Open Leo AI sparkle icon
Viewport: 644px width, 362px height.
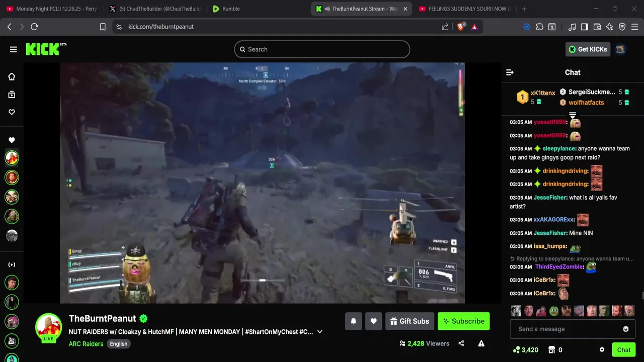coord(610,27)
